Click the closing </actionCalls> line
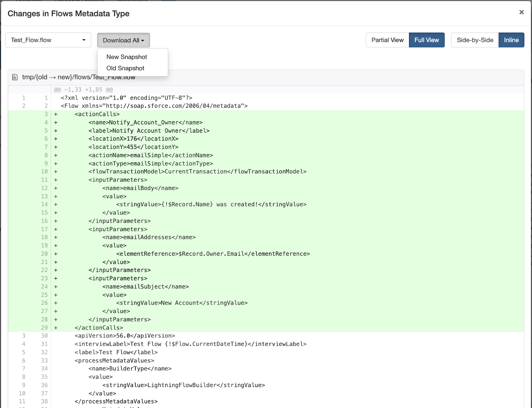The width and height of the screenshot is (532, 408). [99, 328]
